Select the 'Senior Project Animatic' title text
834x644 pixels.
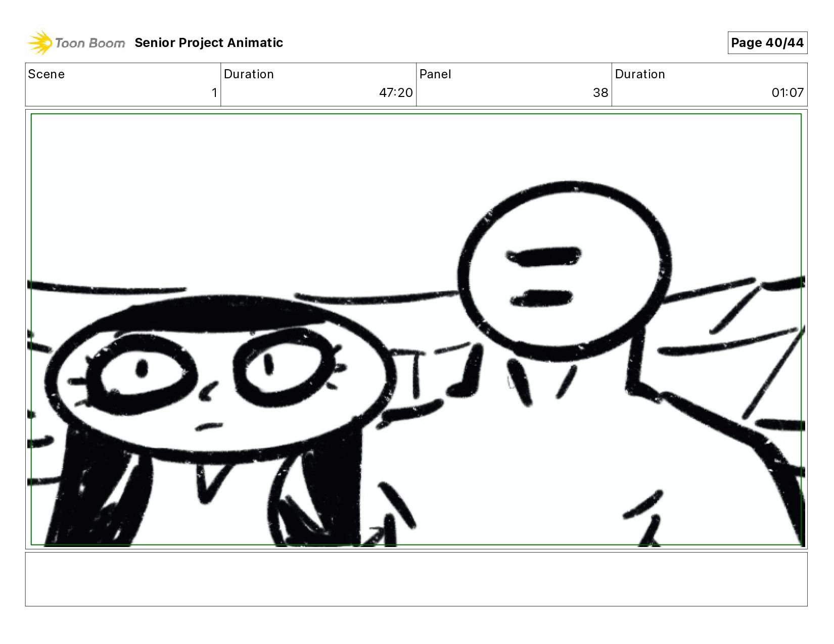(209, 43)
